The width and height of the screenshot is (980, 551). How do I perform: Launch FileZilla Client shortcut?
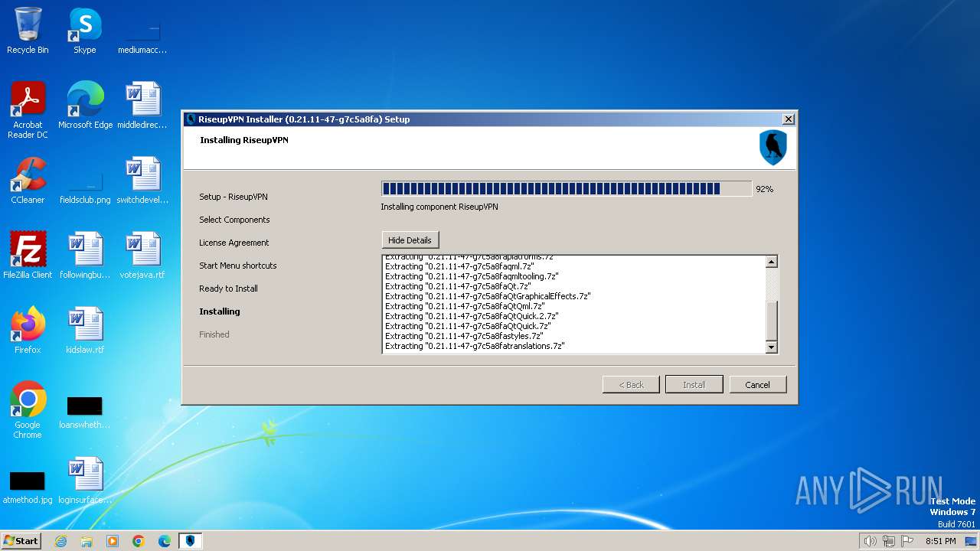[x=28, y=255]
